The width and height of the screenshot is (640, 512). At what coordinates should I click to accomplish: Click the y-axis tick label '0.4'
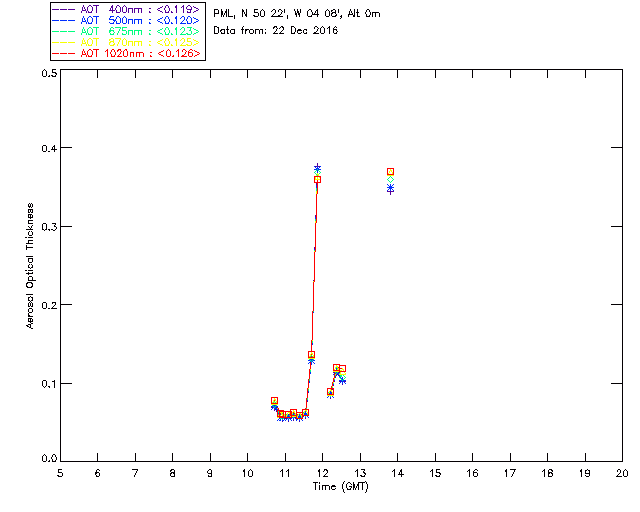tap(49, 148)
